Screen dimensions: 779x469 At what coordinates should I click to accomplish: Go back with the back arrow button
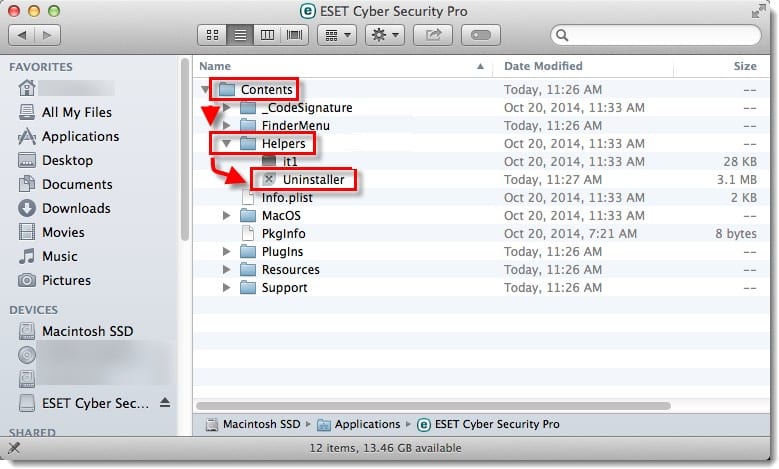(x=22, y=35)
